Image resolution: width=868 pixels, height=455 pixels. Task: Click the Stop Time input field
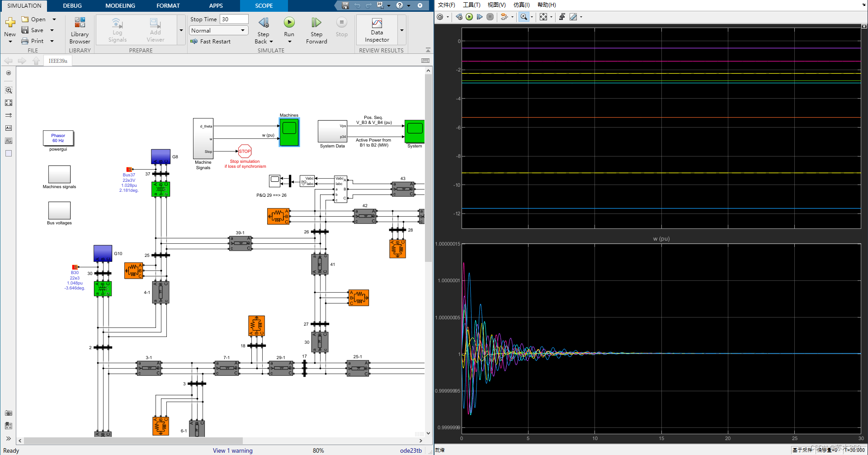click(x=234, y=19)
